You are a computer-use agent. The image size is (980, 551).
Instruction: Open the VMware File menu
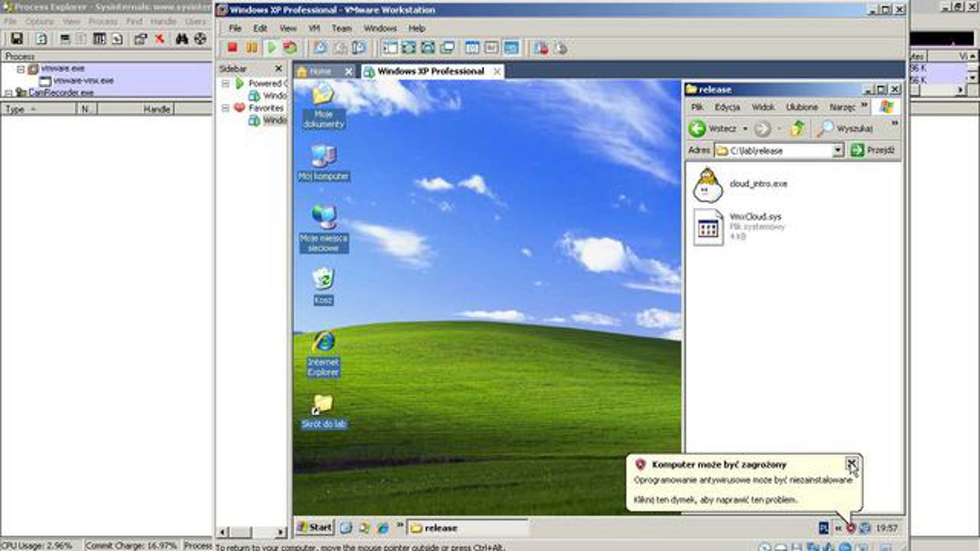(x=235, y=28)
